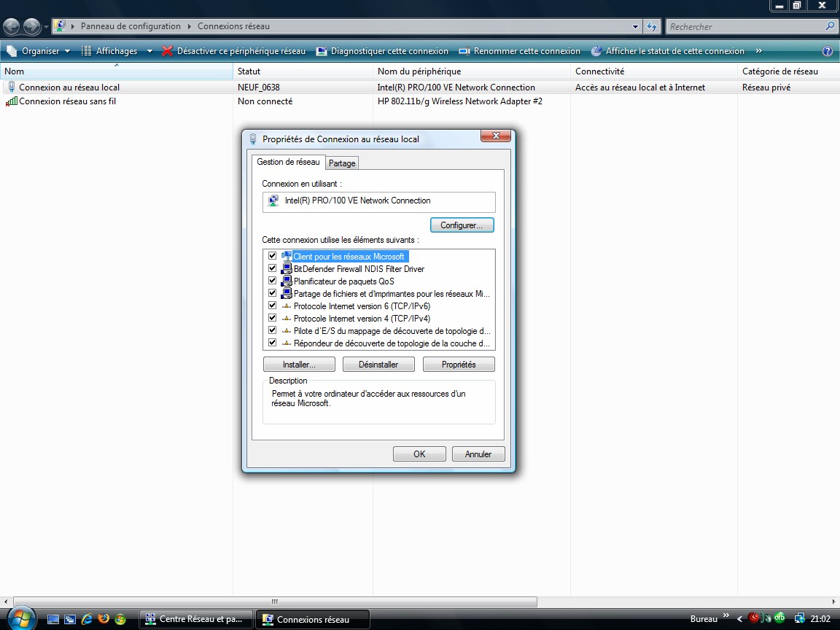Sort by the Connectivité column header

654,71
